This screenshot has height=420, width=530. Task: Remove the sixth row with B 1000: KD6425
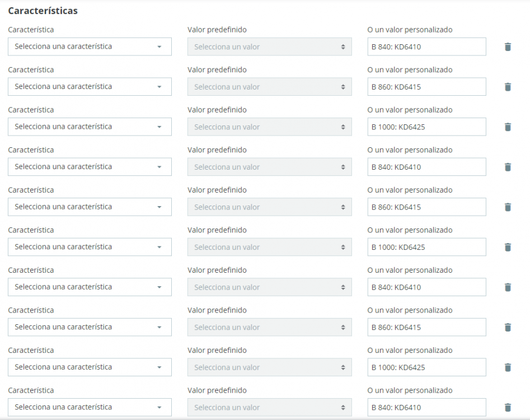point(508,247)
